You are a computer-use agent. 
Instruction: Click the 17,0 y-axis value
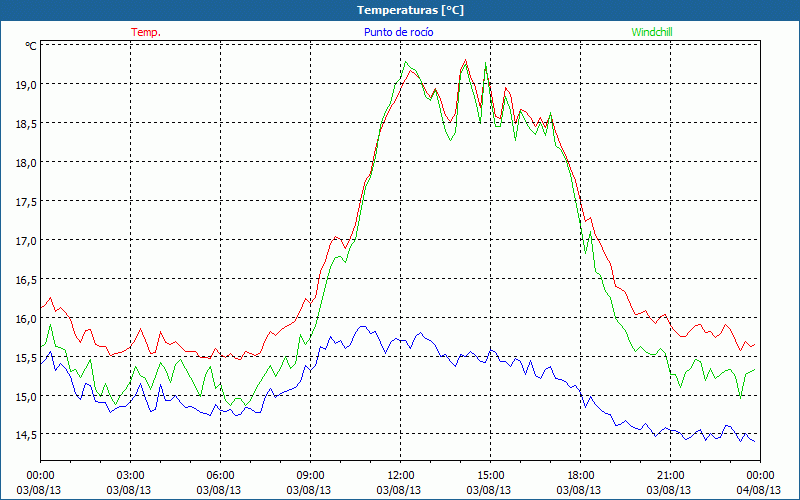pos(27,240)
